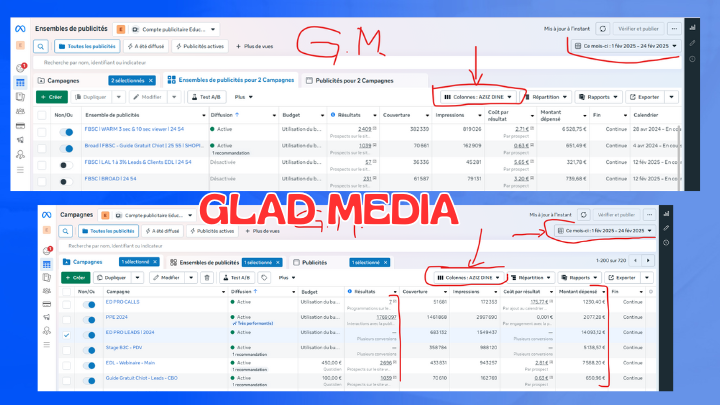Viewport: 720px width, 405px height.
Task: Expand the Plus menu in top window toolbar
Action: coord(244,97)
